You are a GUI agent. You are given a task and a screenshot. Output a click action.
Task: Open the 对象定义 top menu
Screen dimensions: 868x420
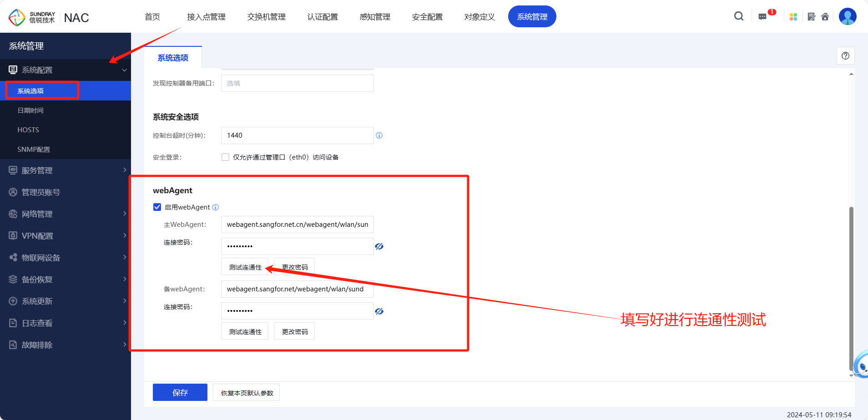[479, 17]
